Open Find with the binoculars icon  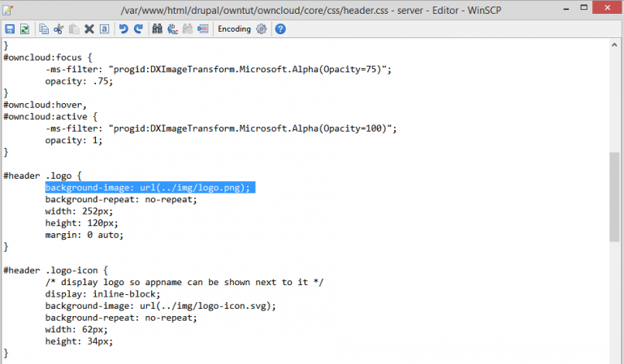point(158,28)
